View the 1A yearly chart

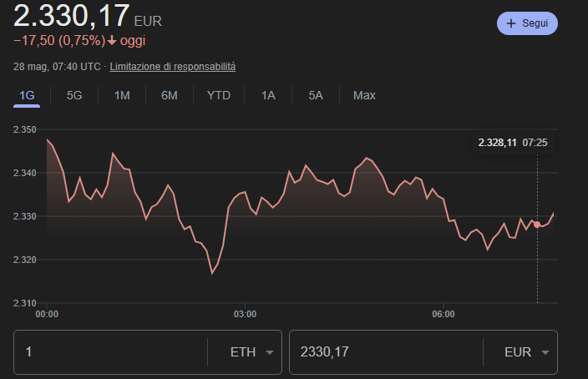tap(268, 95)
